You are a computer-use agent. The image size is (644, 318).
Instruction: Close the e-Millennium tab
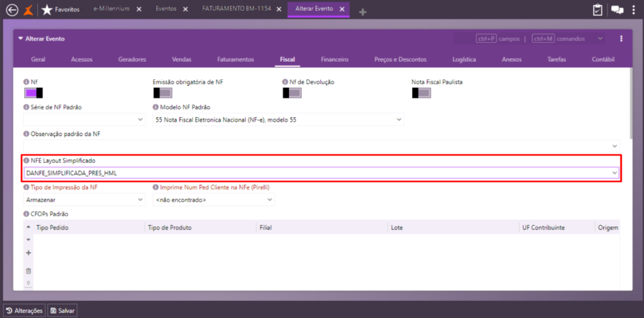pyautogui.click(x=139, y=9)
